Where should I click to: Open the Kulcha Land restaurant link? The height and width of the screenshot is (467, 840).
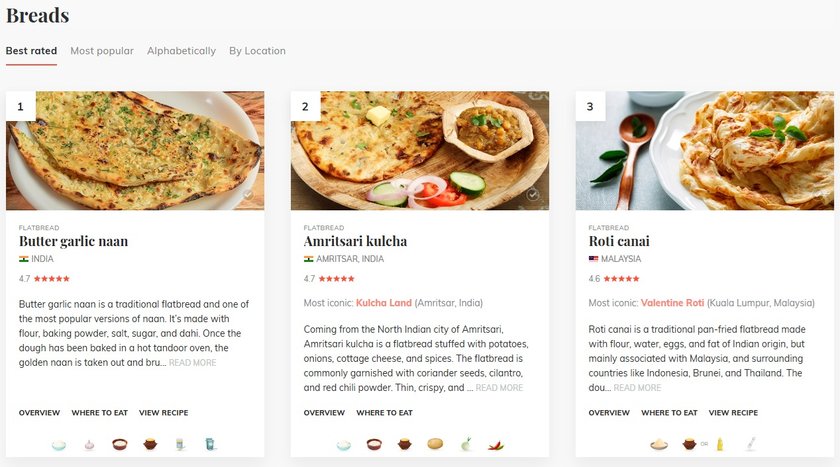(383, 303)
